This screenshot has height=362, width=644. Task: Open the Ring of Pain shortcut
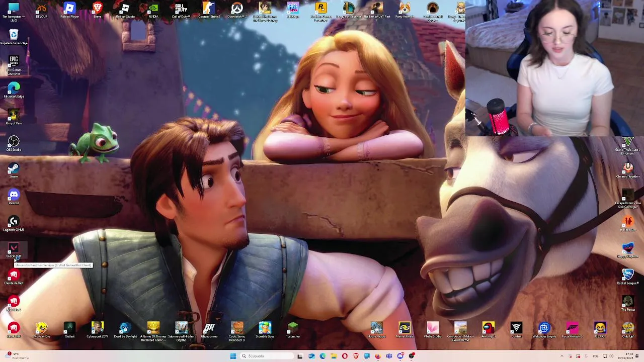click(x=14, y=117)
